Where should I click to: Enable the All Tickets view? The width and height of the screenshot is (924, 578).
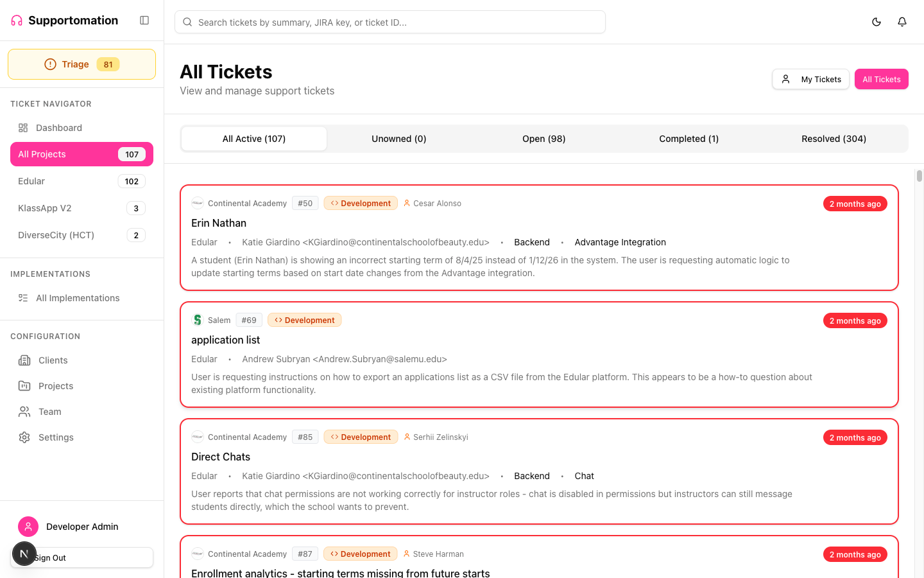[x=881, y=79]
